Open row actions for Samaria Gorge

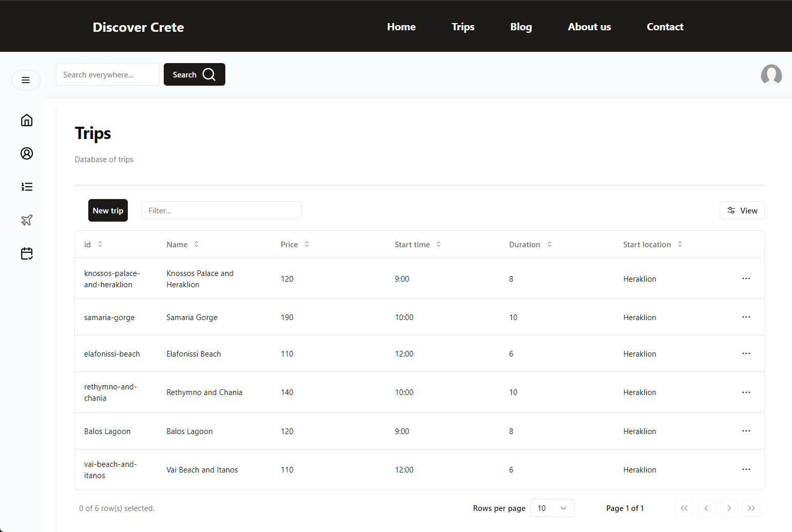click(x=746, y=317)
